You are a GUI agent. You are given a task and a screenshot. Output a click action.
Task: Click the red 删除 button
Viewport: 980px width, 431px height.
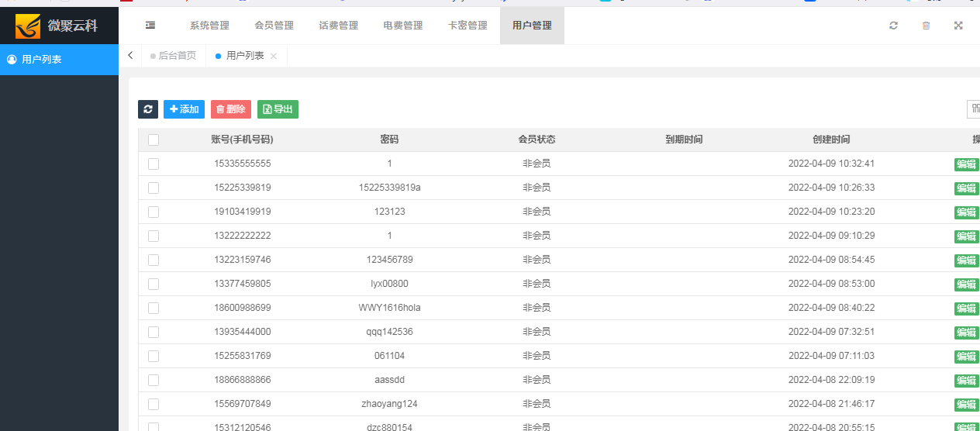click(231, 109)
